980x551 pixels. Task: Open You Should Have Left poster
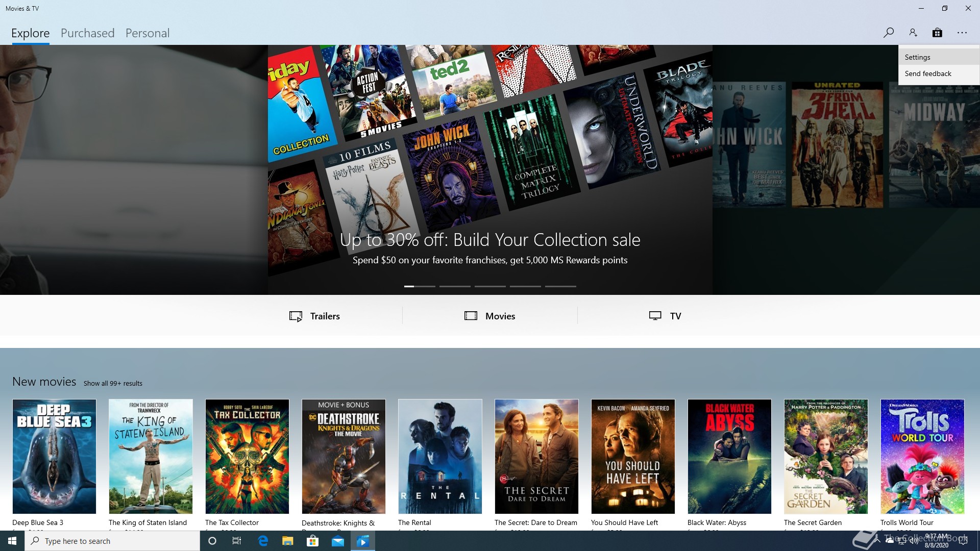[x=633, y=456]
